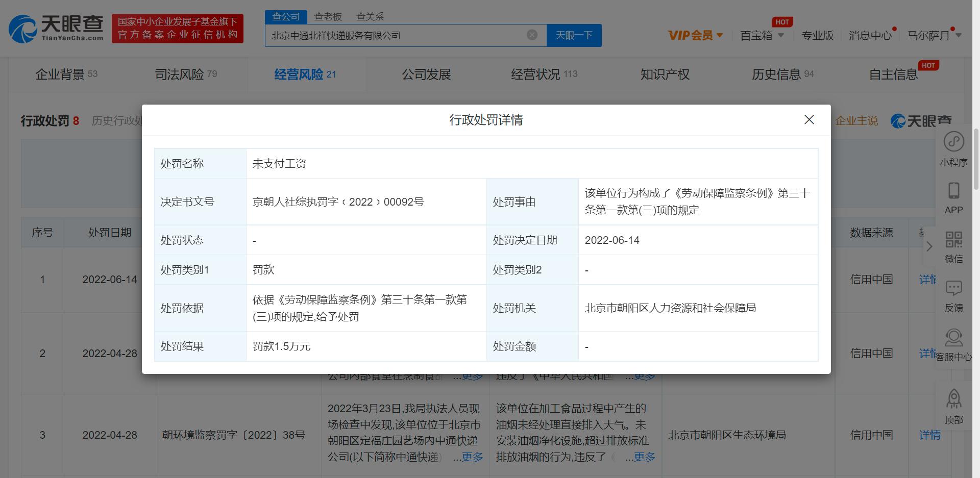Image resolution: width=980 pixels, height=478 pixels.
Task: Select the 处罚依据 regulation text
Action: 360,308
